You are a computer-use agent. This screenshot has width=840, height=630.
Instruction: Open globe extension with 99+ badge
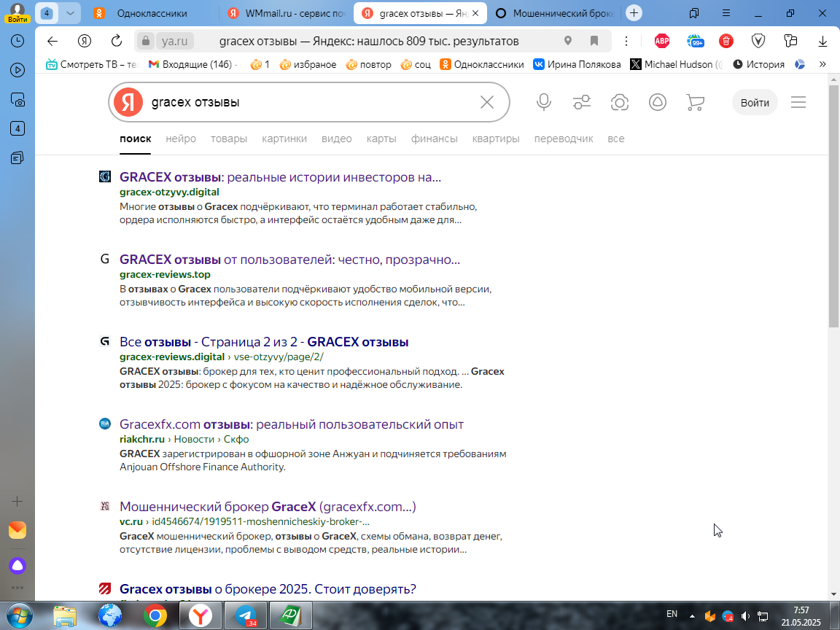(695, 41)
